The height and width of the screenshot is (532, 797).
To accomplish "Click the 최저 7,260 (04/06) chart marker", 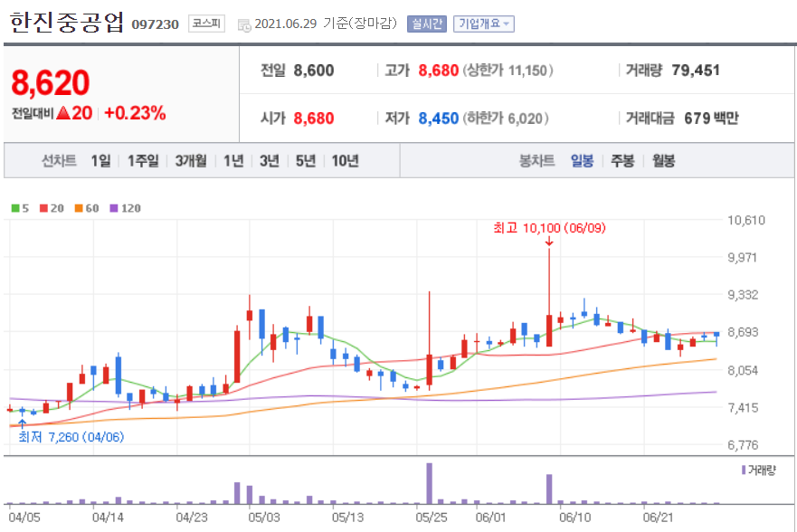I will point(71,437).
